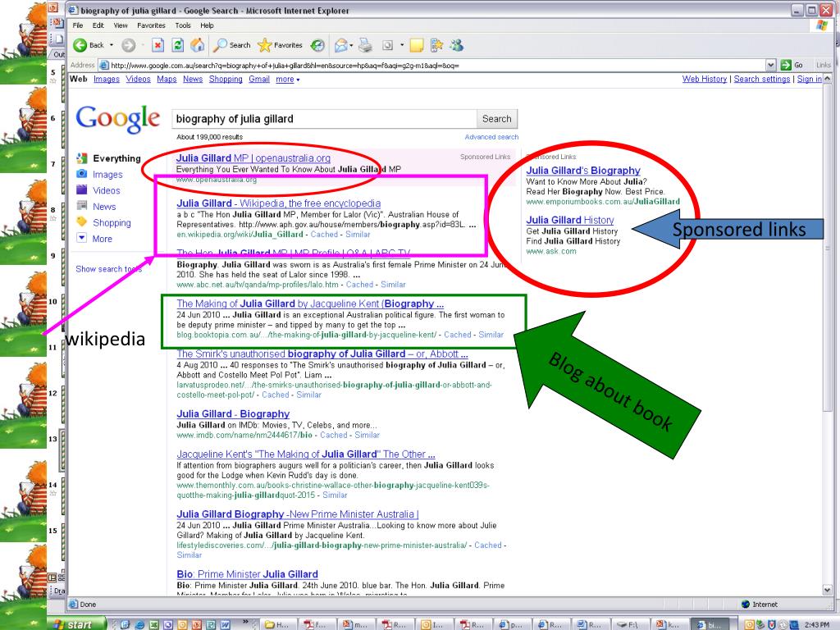The image size is (840, 630).
Task: Expand the address bar URL dropdown
Action: [x=771, y=66]
